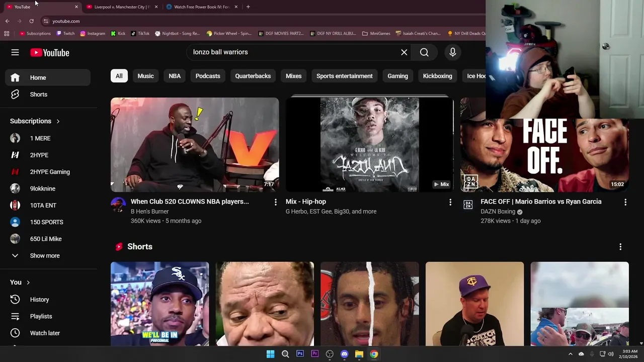Expand the Subscriptions section chevron

(x=58, y=121)
